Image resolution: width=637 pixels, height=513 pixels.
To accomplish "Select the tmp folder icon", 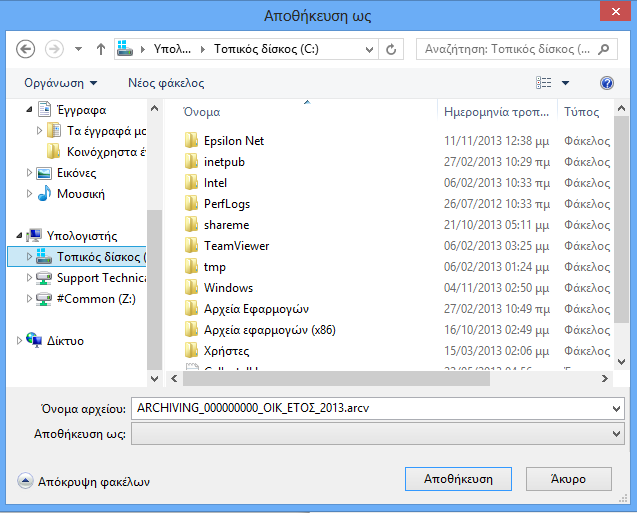I will click(191, 267).
